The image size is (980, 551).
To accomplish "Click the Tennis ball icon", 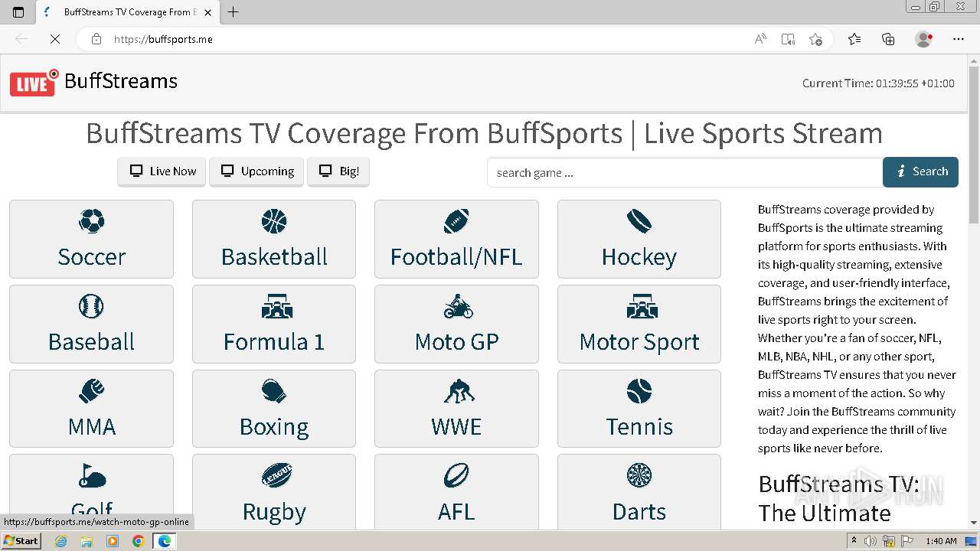I will click(x=639, y=391).
